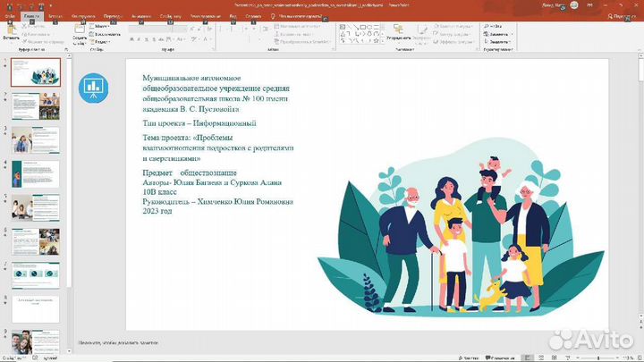Click the blue presentation chart icon on slide
This screenshot has height=362, width=644.
pos(93,88)
